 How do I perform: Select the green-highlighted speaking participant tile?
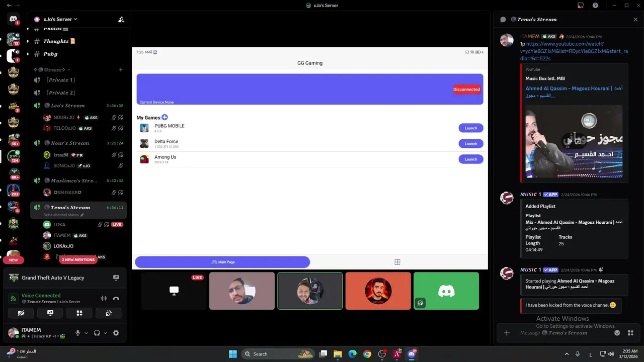click(310, 291)
